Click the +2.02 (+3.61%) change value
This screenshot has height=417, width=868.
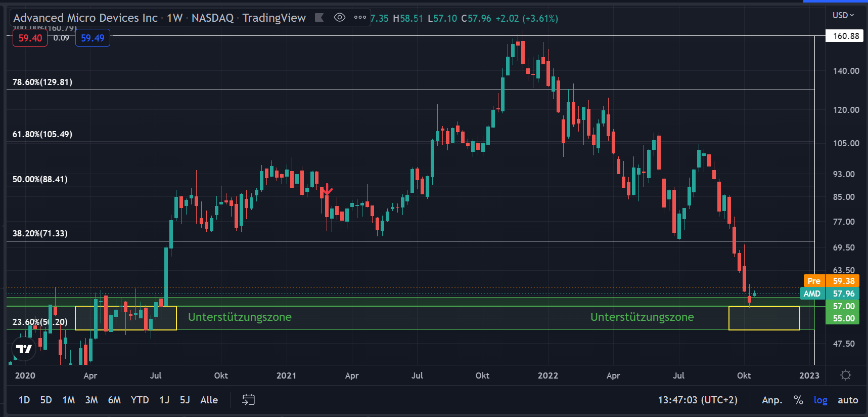(527, 18)
